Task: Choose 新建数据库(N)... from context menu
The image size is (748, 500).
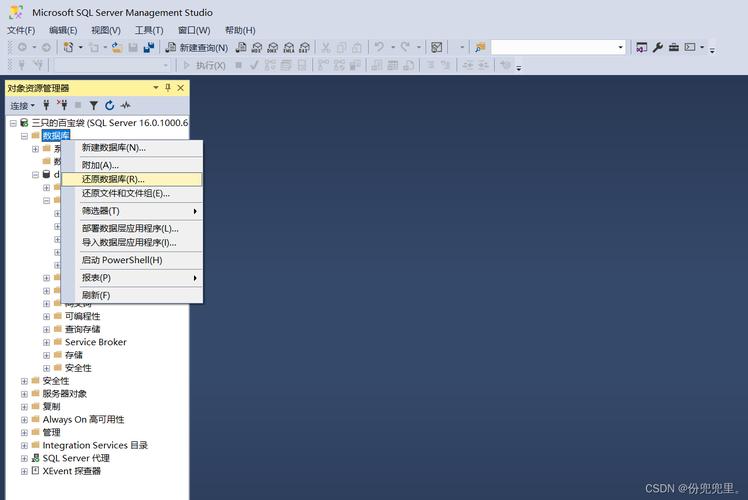Action: coord(113,147)
